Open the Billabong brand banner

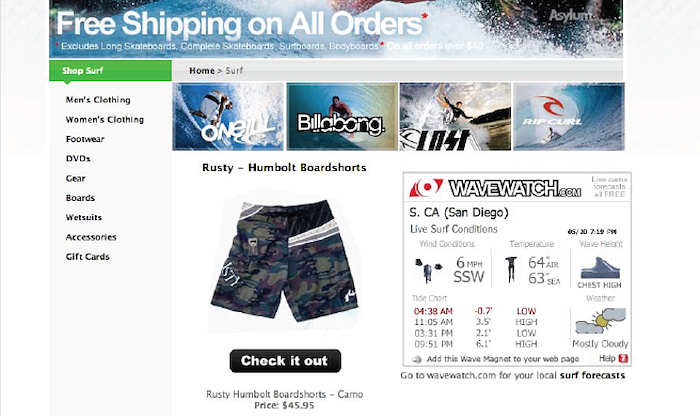coord(342,116)
